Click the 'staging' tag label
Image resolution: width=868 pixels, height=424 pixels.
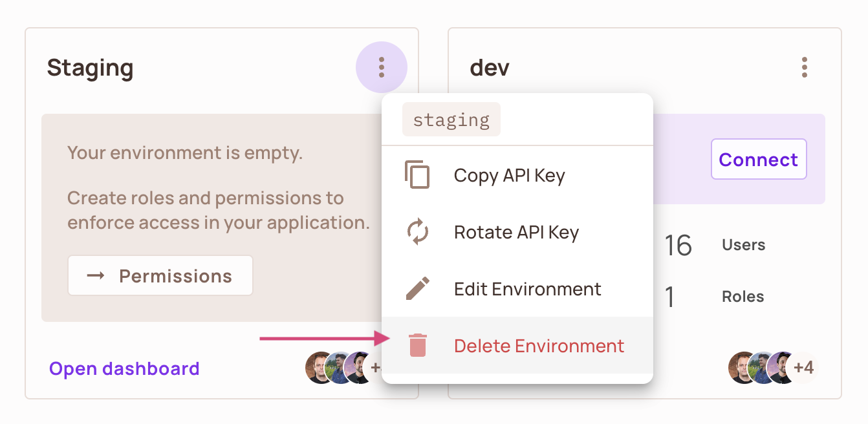point(451,119)
